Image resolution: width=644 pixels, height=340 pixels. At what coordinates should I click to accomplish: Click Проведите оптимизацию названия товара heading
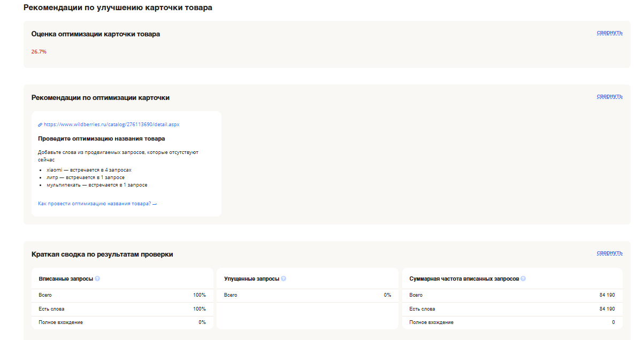[101, 139]
